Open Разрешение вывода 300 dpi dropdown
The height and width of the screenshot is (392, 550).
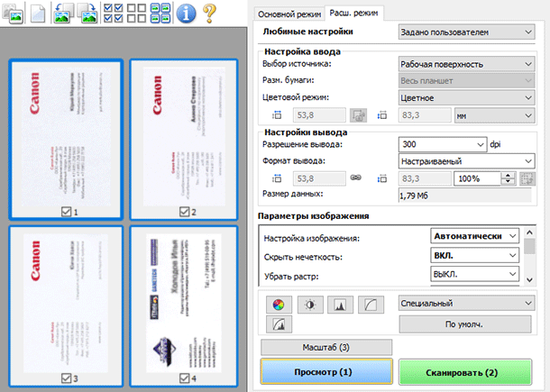[x=443, y=144]
